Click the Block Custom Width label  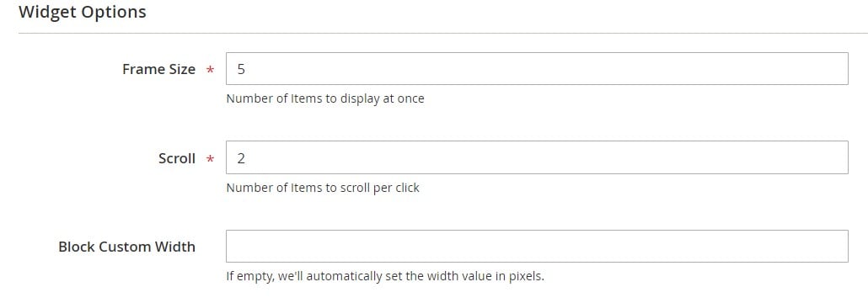(126, 247)
